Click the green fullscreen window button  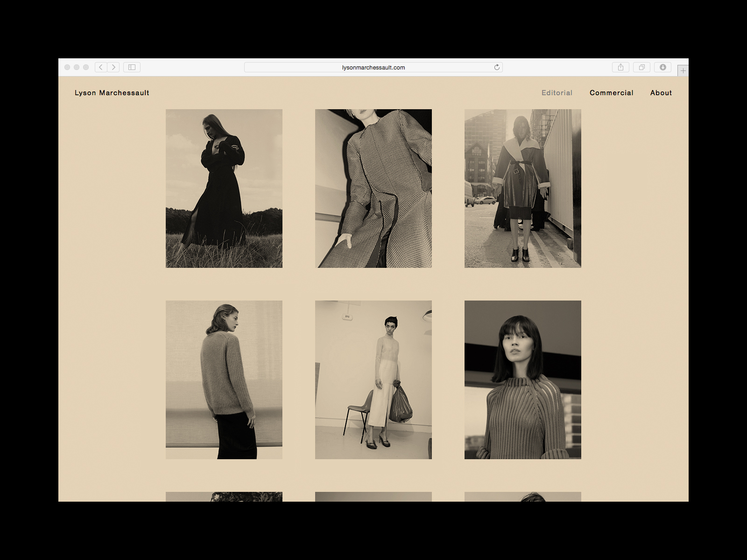pyautogui.click(x=86, y=67)
